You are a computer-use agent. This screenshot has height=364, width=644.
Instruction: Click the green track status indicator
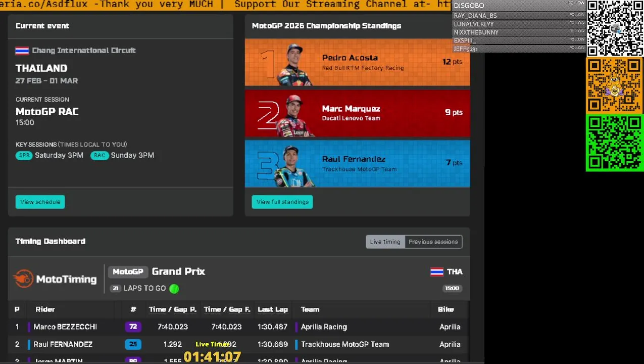tap(174, 289)
